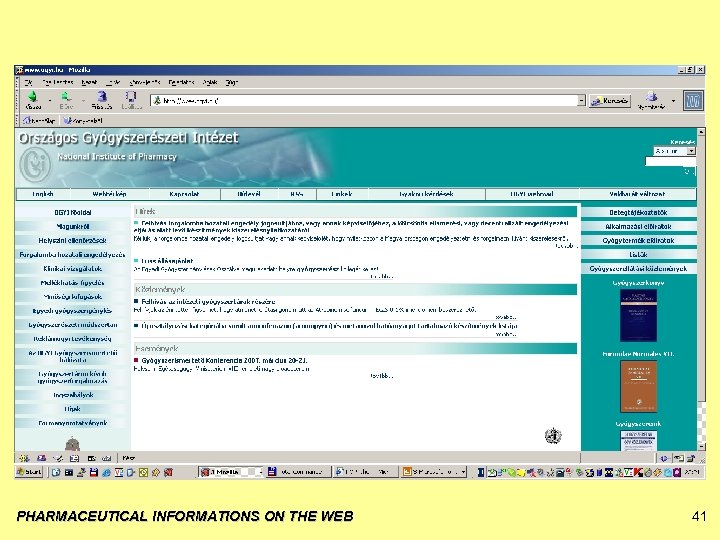
Task: Click the Composer icon in component bar
Action: coord(58,458)
